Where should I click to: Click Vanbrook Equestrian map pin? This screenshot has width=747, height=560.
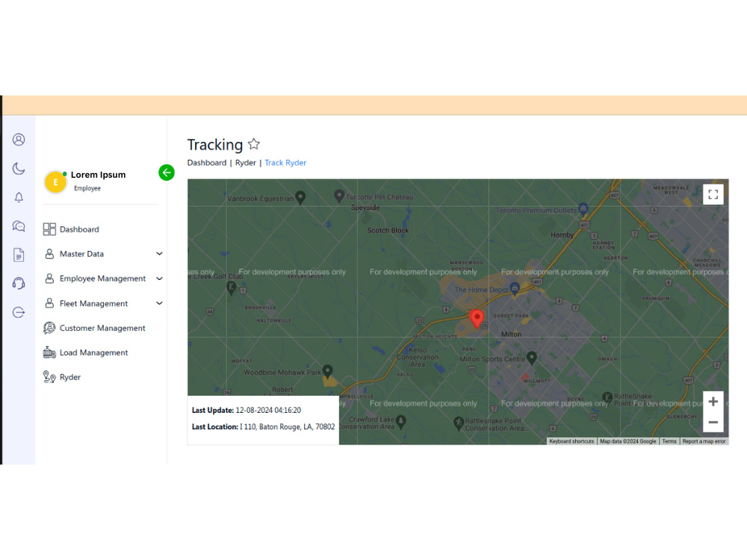(300, 197)
